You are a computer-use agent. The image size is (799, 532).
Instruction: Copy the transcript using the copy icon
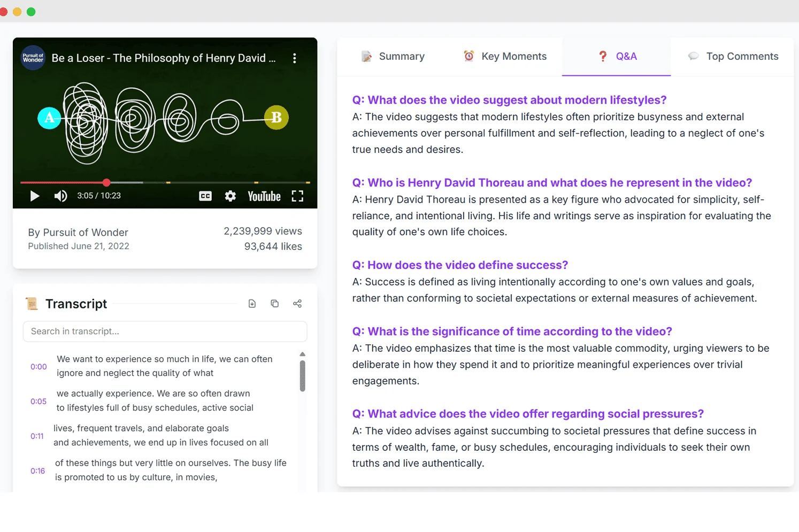pyautogui.click(x=275, y=304)
